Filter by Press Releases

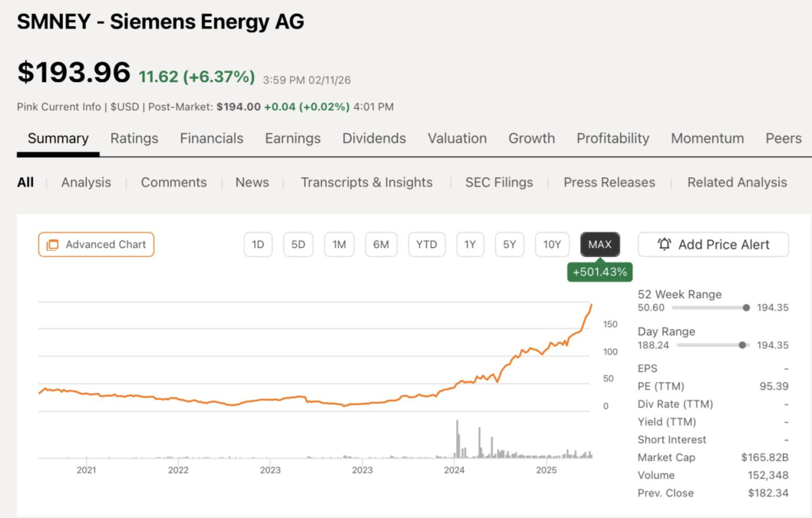(609, 183)
